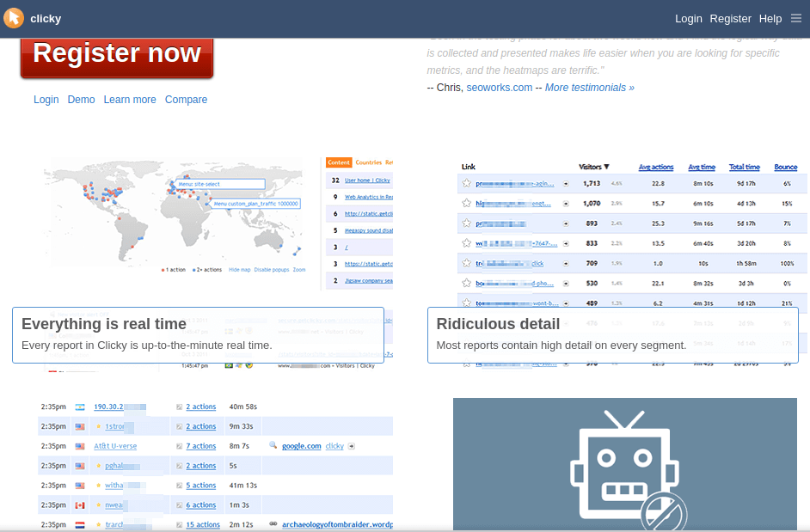Click the Menu: site-select map popup

point(221,184)
